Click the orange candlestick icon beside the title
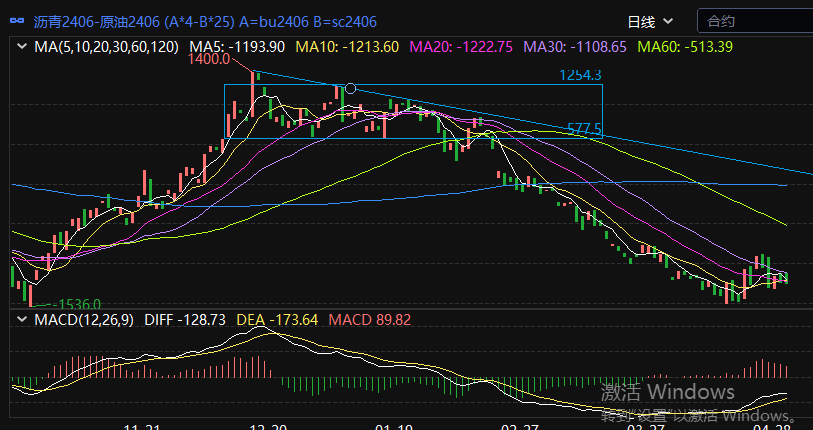813x430 pixels. pyautogui.click(x=16, y=20)
